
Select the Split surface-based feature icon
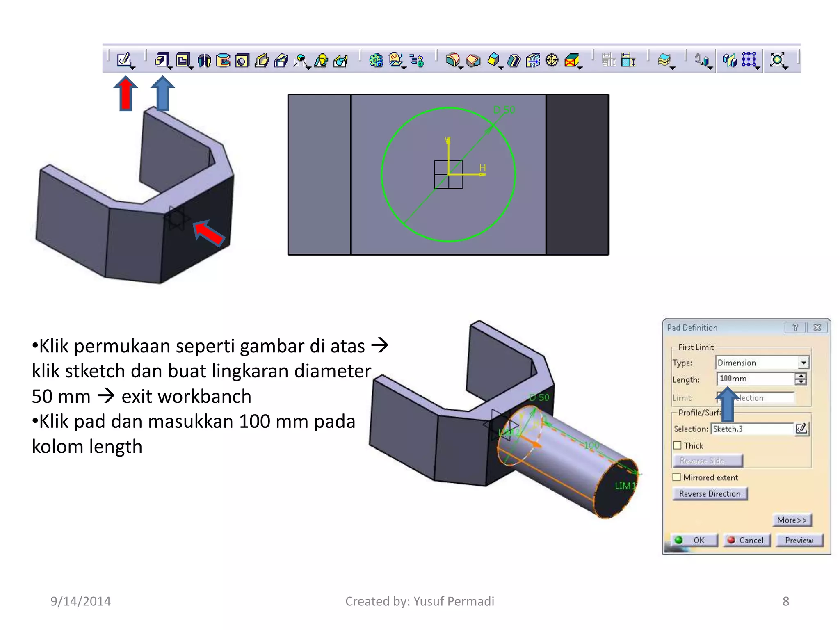(x=664, y=60)
